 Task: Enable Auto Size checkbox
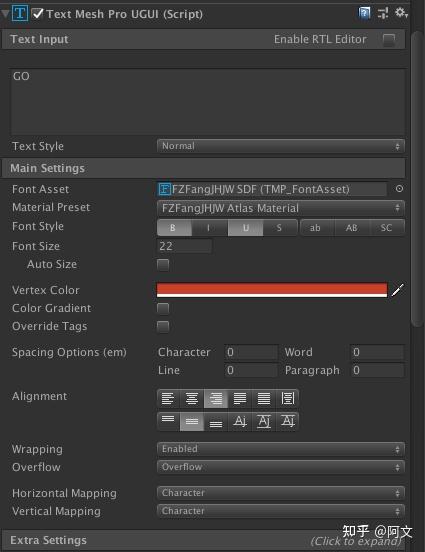click(163, 265)
